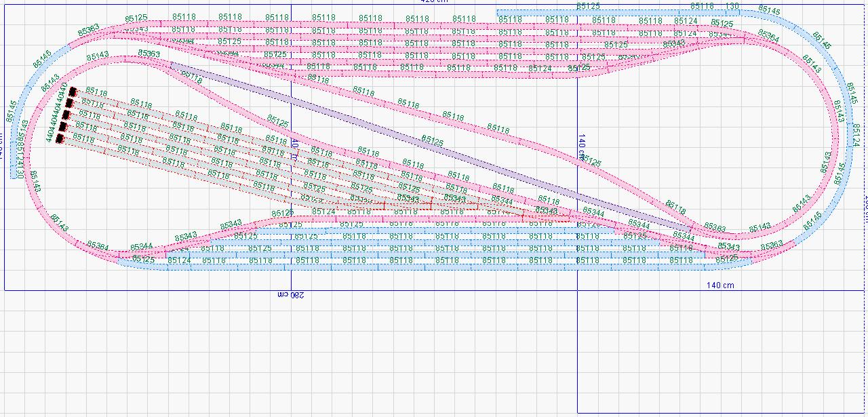Select the bottom black buffer stop
The width and height of the screenshot is (868, 417).
60,139
